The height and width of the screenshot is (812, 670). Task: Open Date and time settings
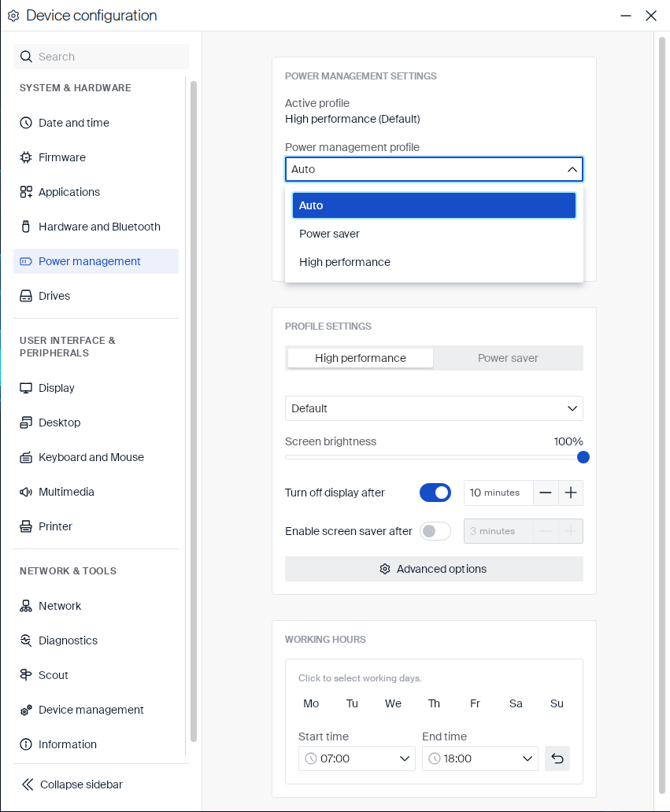96,123
